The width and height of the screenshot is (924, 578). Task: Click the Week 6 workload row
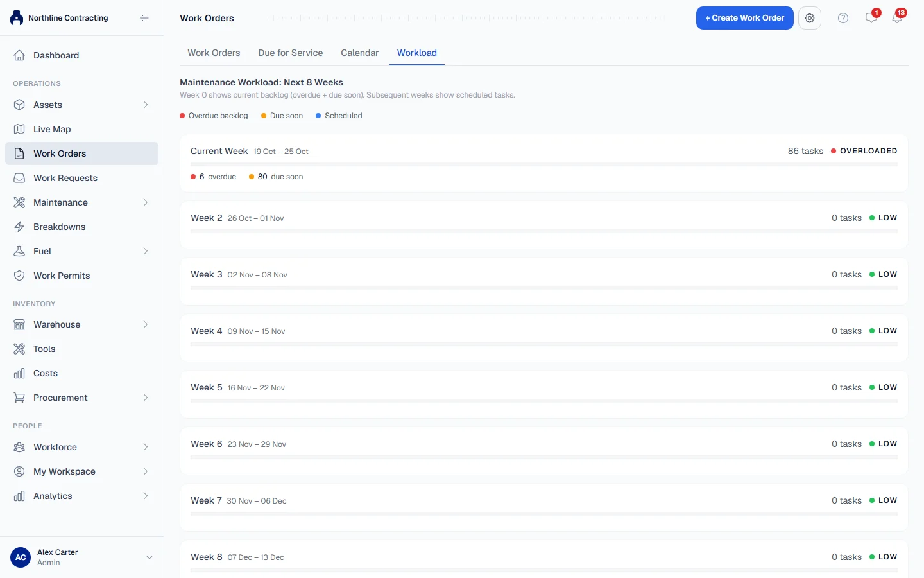[x=544, y=451]
